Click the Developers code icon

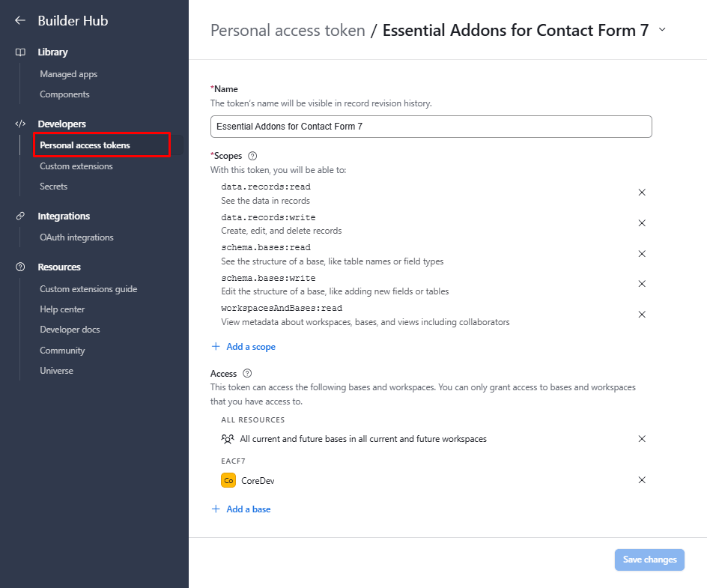tap(20, 124)
